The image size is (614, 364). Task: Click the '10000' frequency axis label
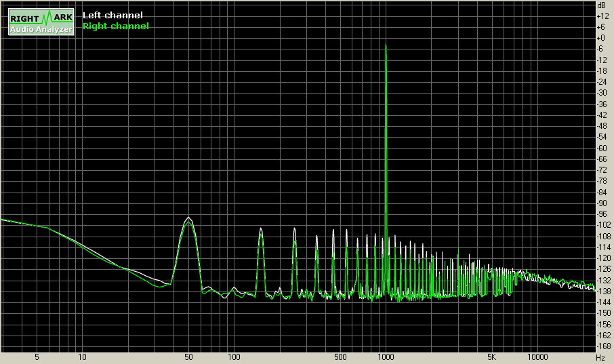click(x=537, y=357)
